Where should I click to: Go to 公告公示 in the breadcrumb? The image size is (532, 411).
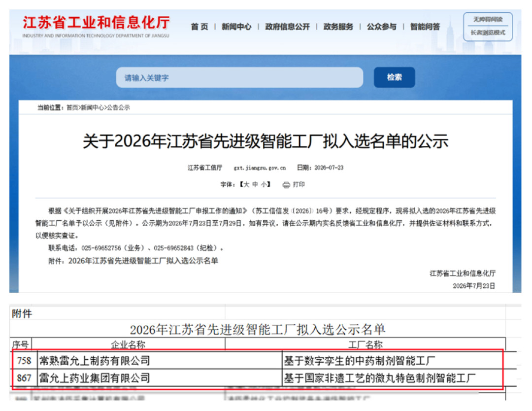pyautogui.click(x=118, y=107)
